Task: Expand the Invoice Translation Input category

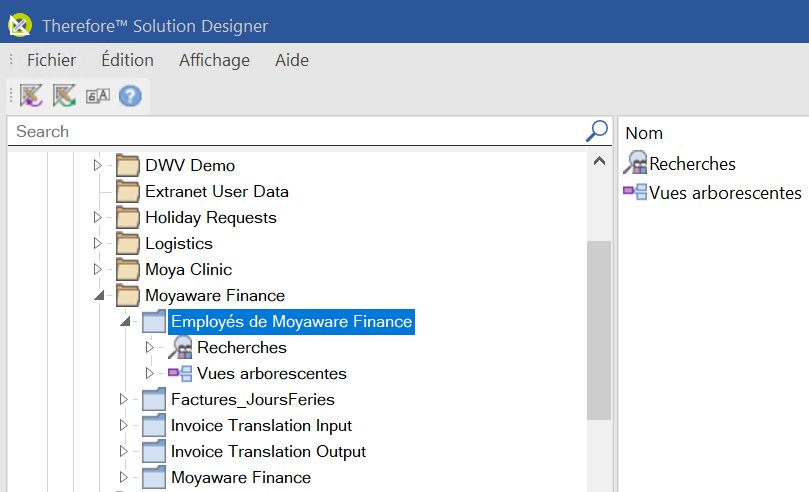Action: (125, 426)
